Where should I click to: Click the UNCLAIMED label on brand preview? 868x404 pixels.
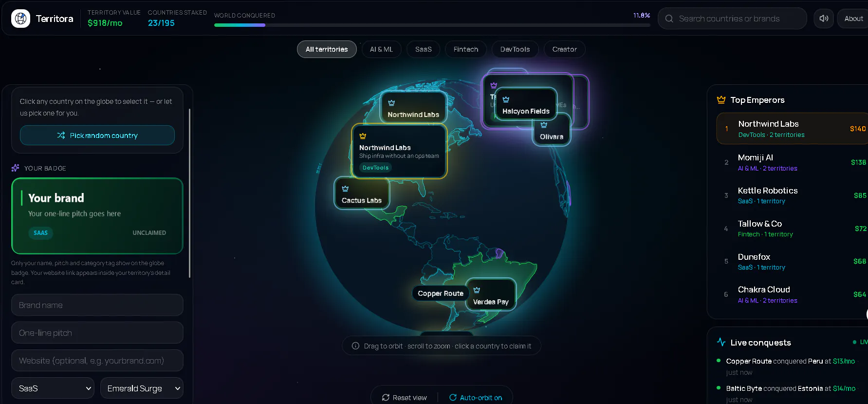pyautogui.click(x=149, y=233)
